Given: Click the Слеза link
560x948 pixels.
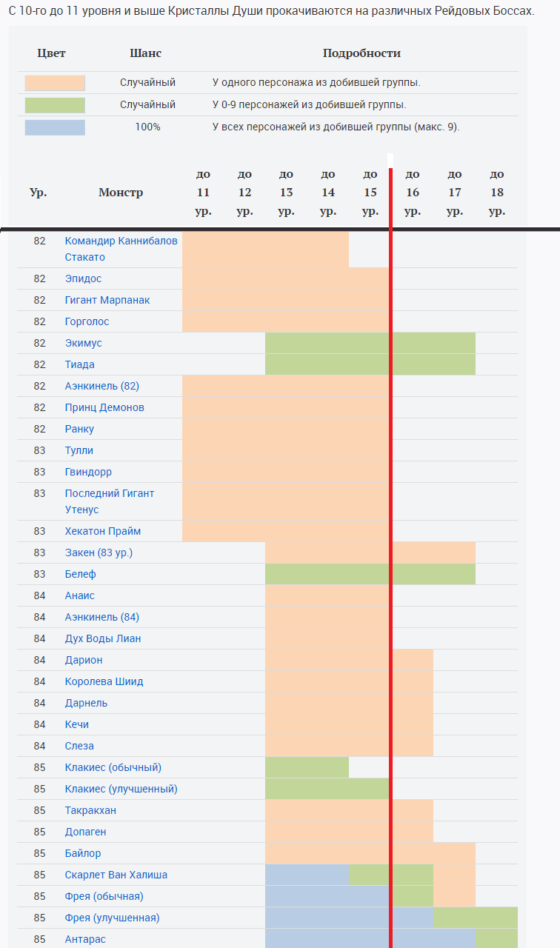Looking at the screenshot, I should coord(79,746).
